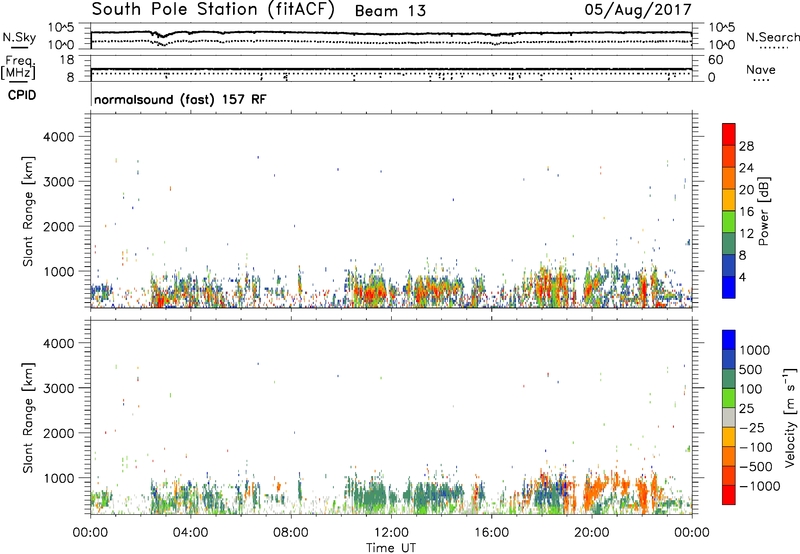
Task: Click 'Slant Range [km]' label of velocity panel
Action: [28, 418]
